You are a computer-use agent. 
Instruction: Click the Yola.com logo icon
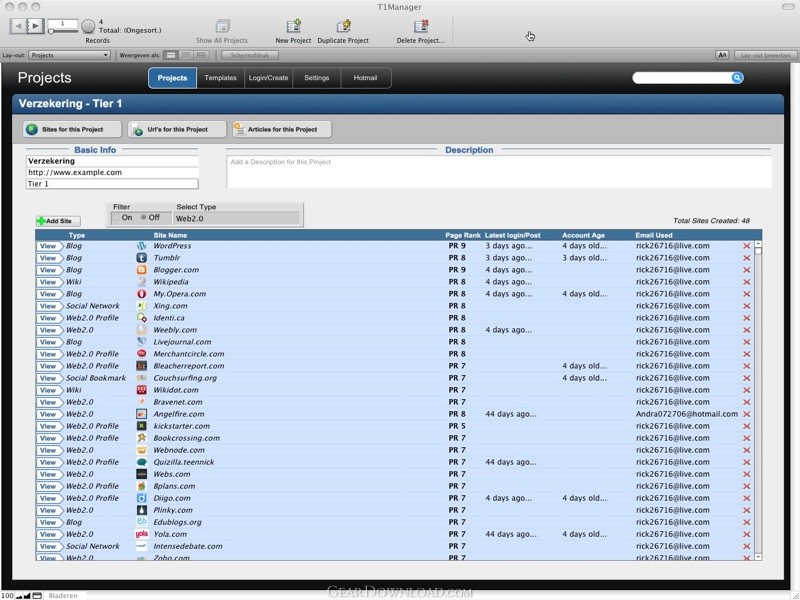(141, 534)
